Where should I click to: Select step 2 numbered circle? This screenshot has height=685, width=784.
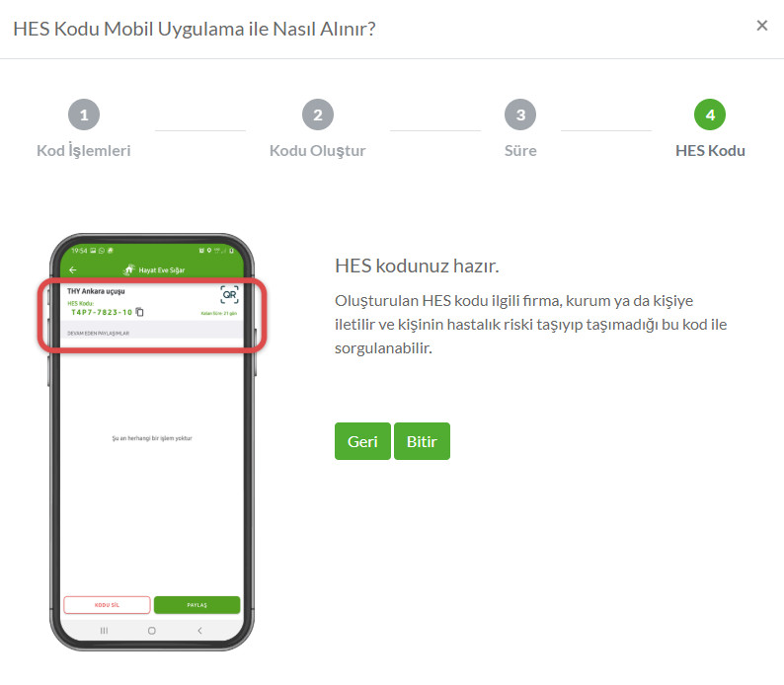(x=318, y=114)
